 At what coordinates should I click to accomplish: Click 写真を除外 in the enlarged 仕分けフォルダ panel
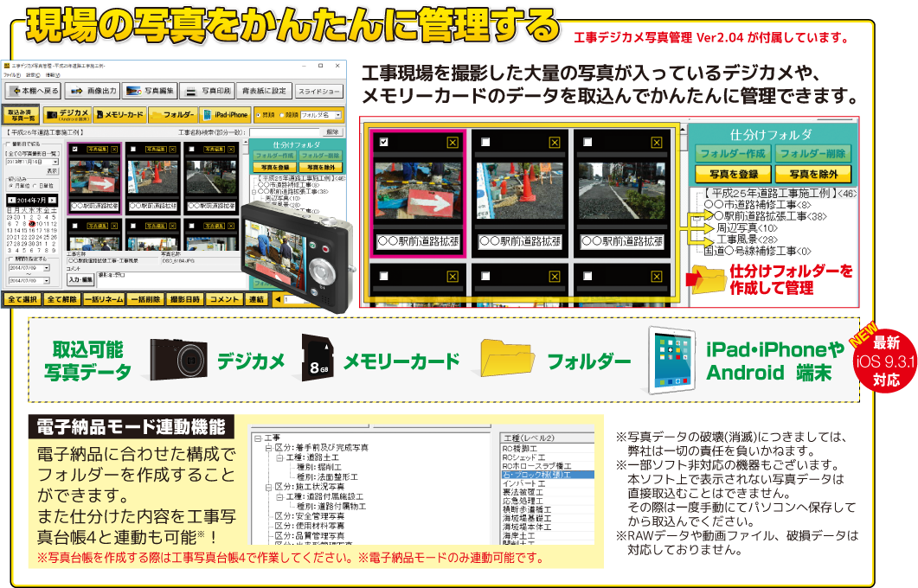click(813, 175)
